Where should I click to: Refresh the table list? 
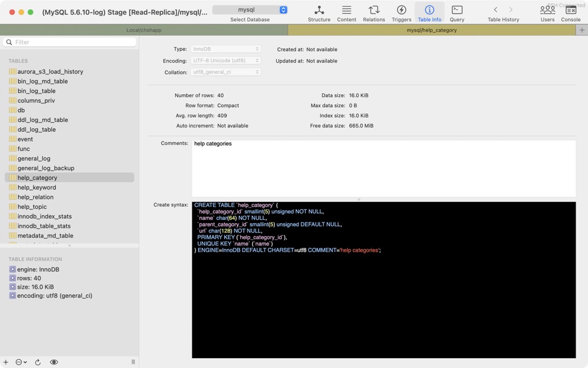point(38,362)
